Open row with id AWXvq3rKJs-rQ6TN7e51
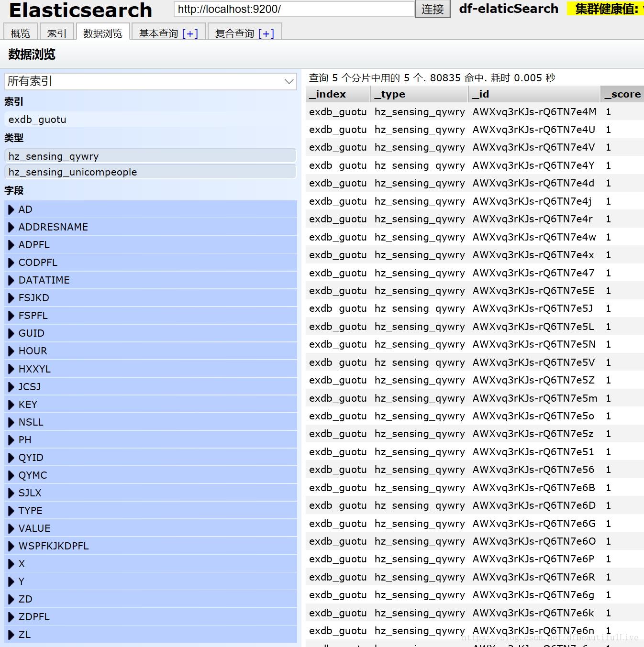The height and width of the screenshot is (647, 644). click(475, 451)
